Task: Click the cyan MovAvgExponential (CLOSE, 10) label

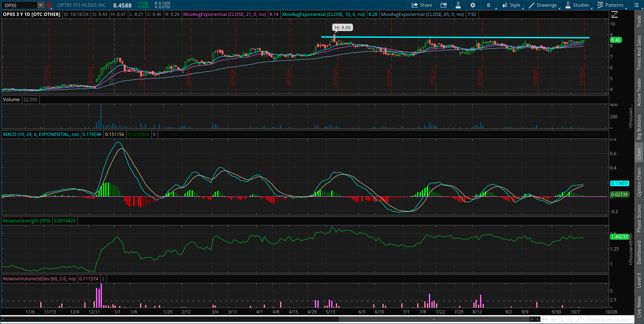Action: click(x=323, y=14)
